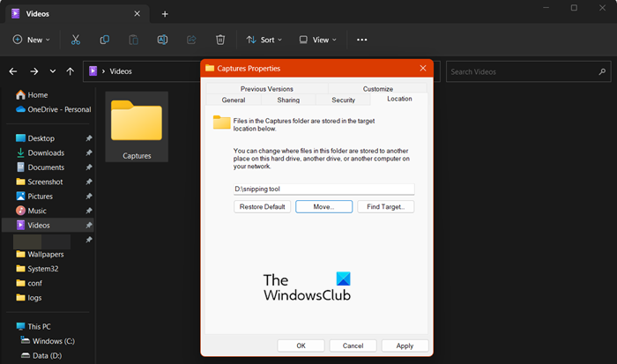Click the Copy icon in toolbar
The image size is (617, 364).
click(104, 40)
